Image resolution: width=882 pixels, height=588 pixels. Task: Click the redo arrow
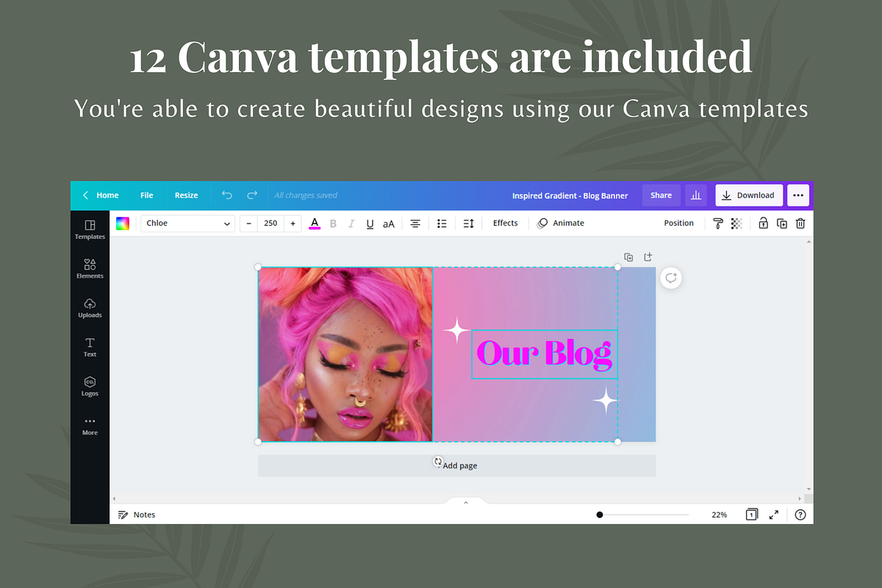pyautogui.click(x=252, y=195)
